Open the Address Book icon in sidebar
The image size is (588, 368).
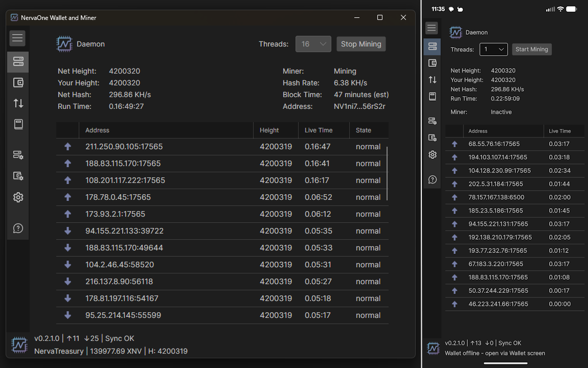click(x=17, y=124)
